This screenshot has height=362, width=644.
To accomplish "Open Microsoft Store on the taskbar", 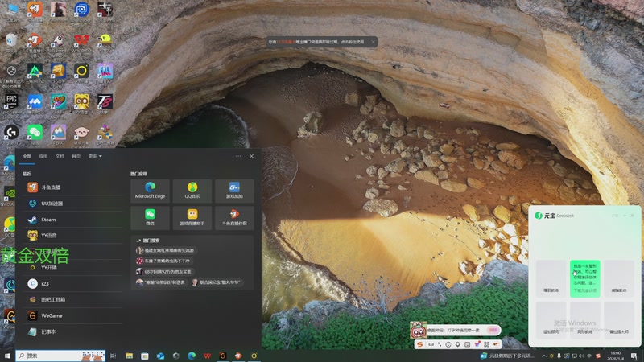I will 145,356.
